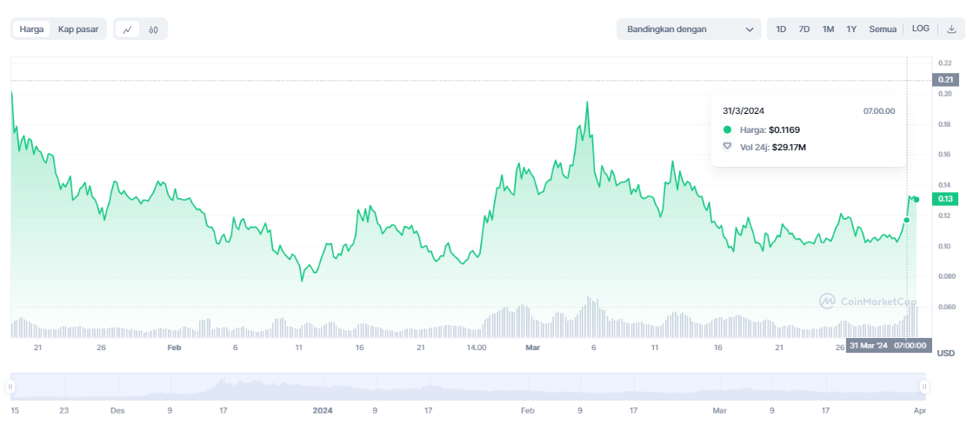Switch to Kap pasar view
This screenshot has width=980, height=431.
click(x=78, y=30)
